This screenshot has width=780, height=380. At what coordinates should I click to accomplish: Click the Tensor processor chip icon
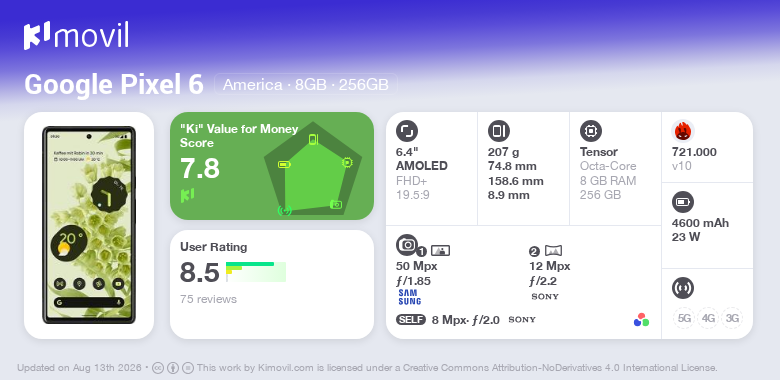click(590, 131)
